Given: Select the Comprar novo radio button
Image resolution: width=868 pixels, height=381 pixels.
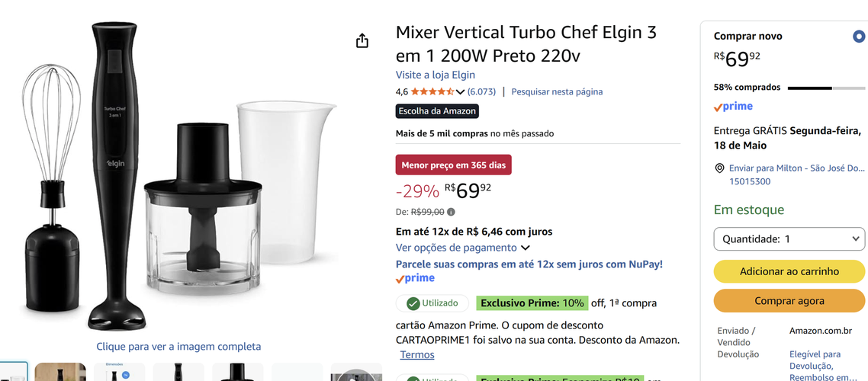Looking at the screenshot, I should (859, 37).
